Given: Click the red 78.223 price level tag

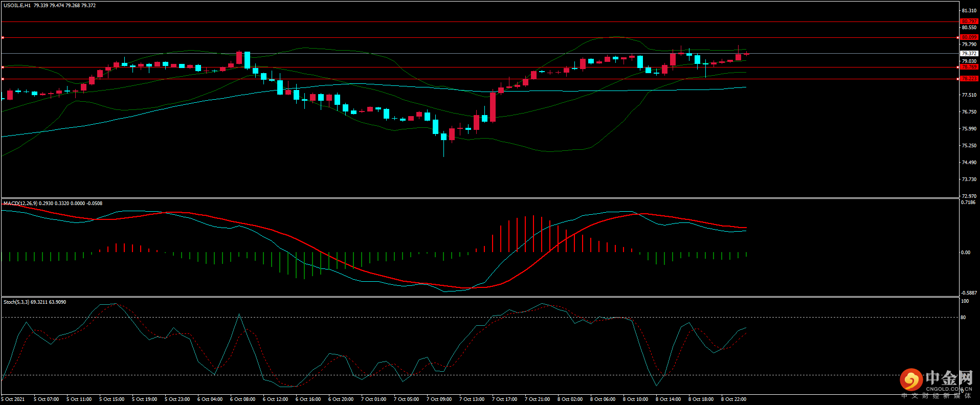Looking at the screenshot, I should [x=969, y=79].
